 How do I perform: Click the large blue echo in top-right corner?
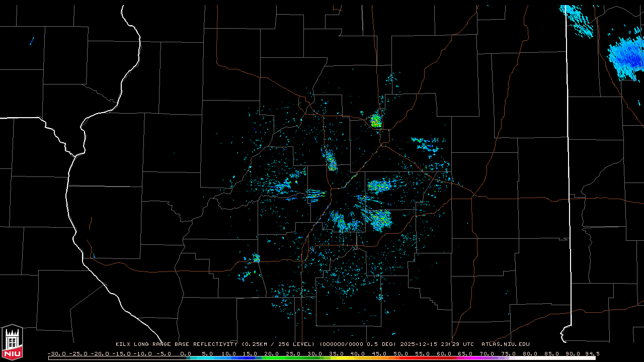[x=625, y=56]
